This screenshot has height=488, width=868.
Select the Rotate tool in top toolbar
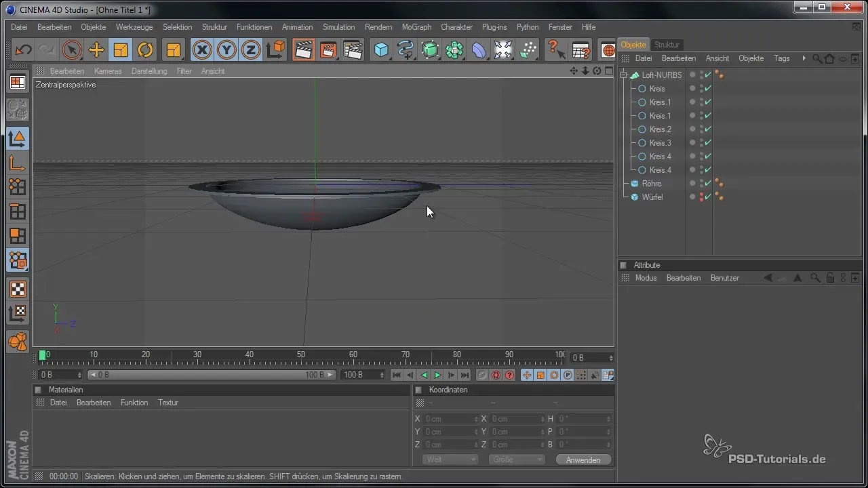(145, 49)
